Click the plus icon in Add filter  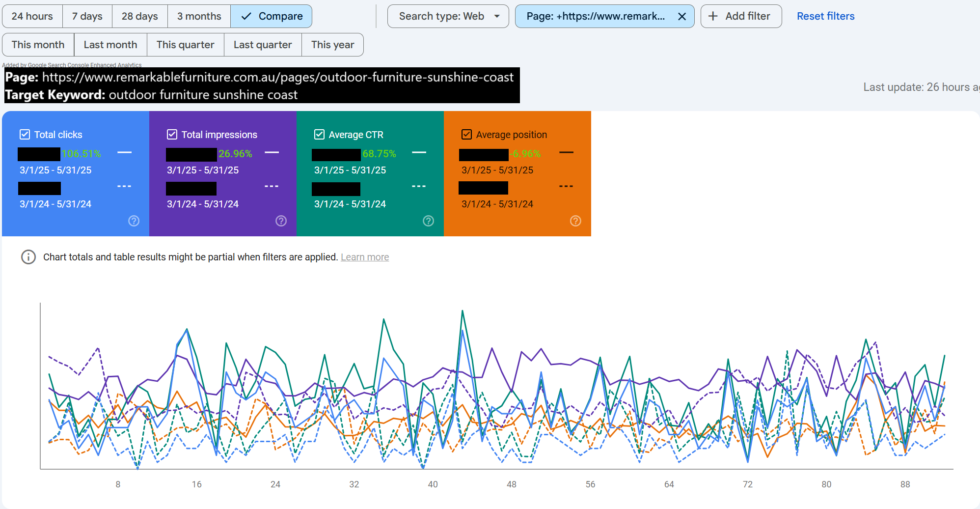pyautogui.click(x=713, y=16)
